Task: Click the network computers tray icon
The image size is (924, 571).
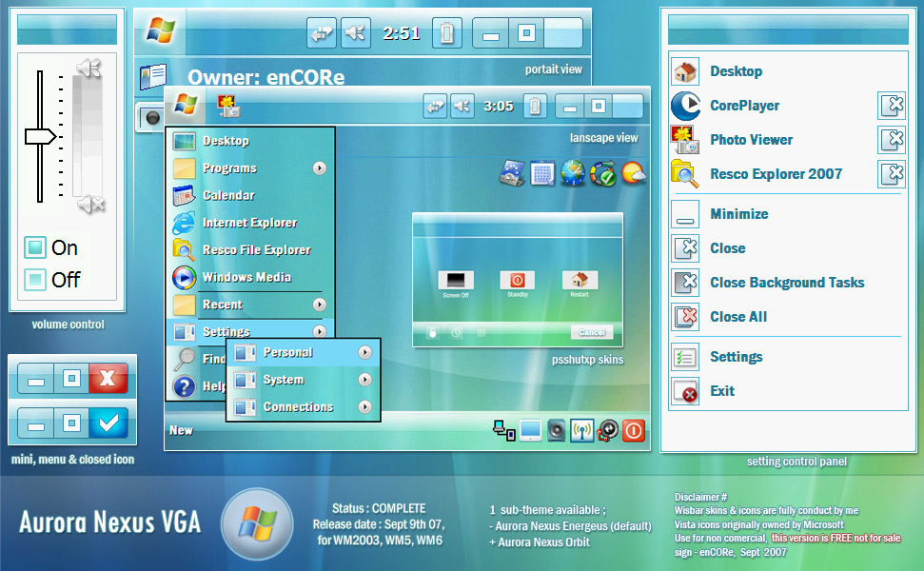Action: pyautogui.click(x=504, y=431)
